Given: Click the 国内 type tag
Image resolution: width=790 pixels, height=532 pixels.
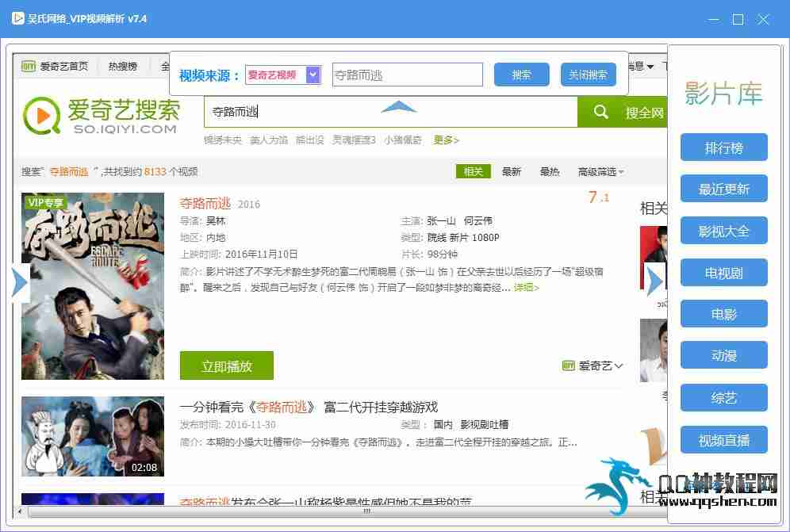Looking at the screenshot, I should 443,425.
